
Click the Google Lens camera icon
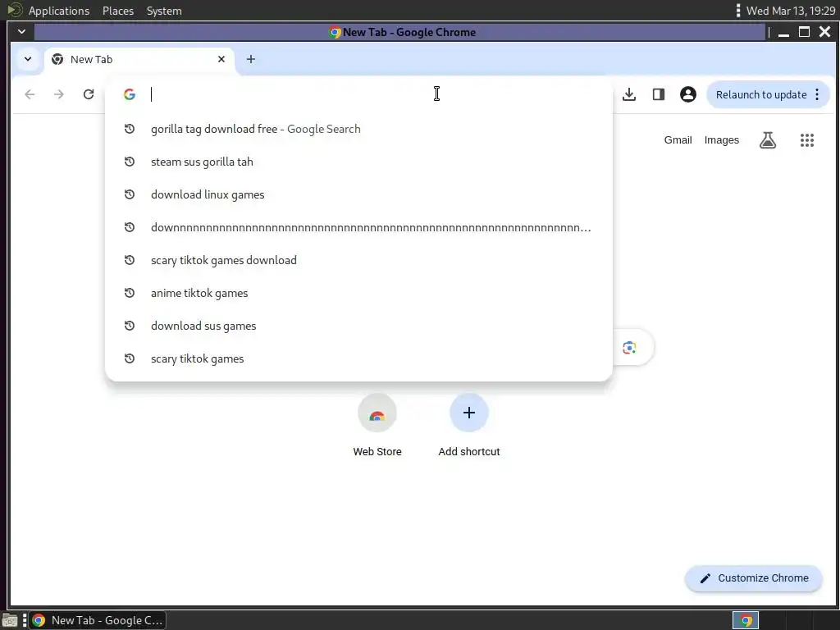point(629,348)
